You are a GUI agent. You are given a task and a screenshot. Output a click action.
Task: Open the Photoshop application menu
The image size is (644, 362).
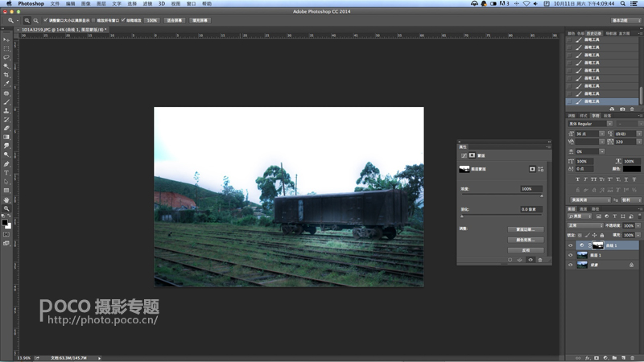point(31,3)
